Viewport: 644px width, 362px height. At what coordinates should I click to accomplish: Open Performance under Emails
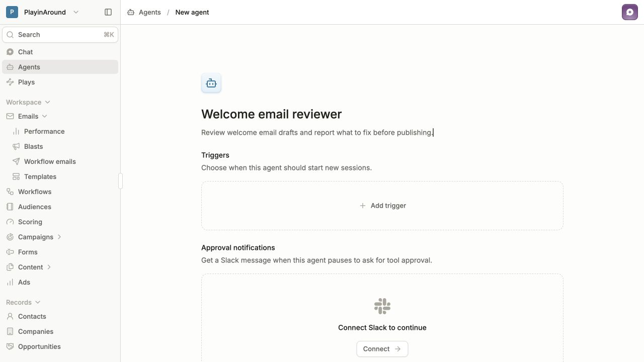[x=44, y=131]
